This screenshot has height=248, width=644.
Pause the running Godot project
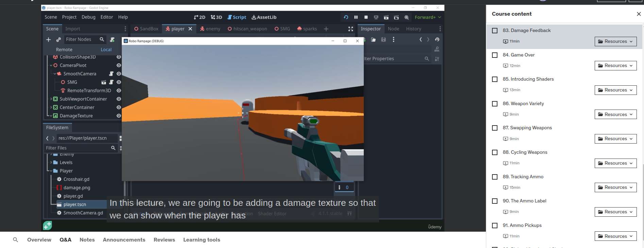356,17
